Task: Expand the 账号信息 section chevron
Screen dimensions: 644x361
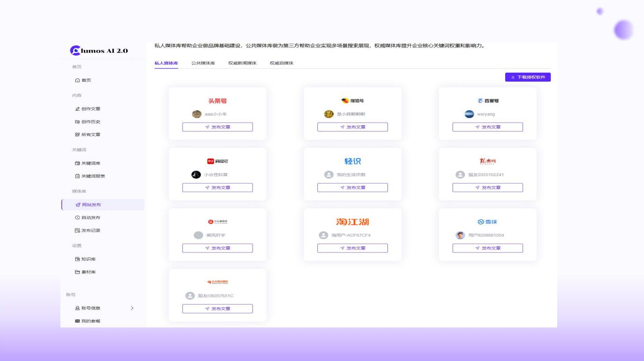Action: [132, 308]
